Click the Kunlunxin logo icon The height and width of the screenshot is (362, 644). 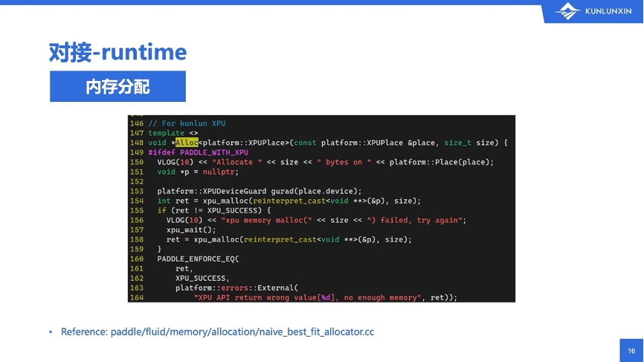pyautogui.click(x=567, y=11)
